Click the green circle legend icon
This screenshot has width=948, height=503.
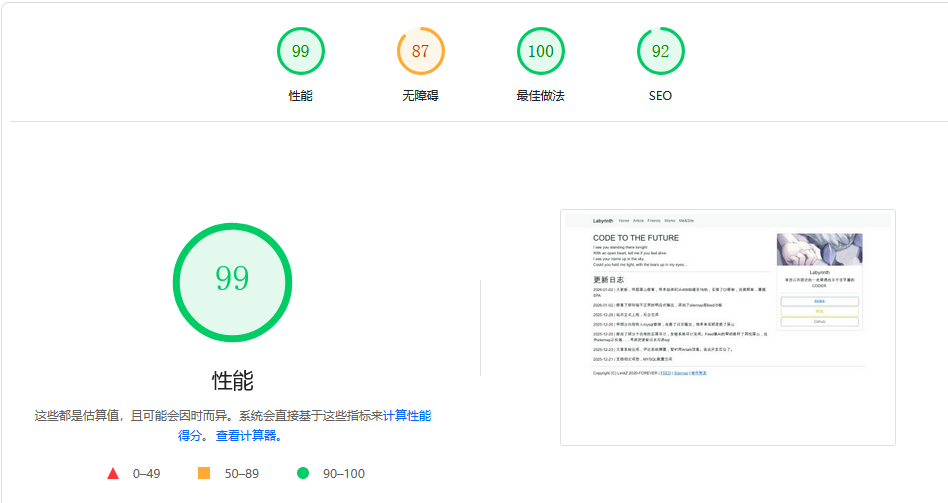pos(303,473)
